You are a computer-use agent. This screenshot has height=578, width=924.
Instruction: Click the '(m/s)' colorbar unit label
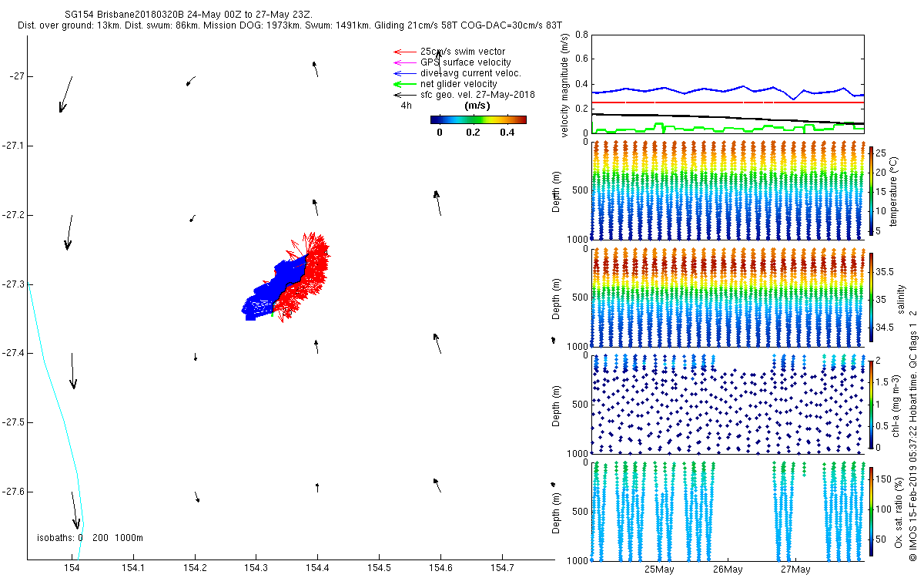click(478, 106)
